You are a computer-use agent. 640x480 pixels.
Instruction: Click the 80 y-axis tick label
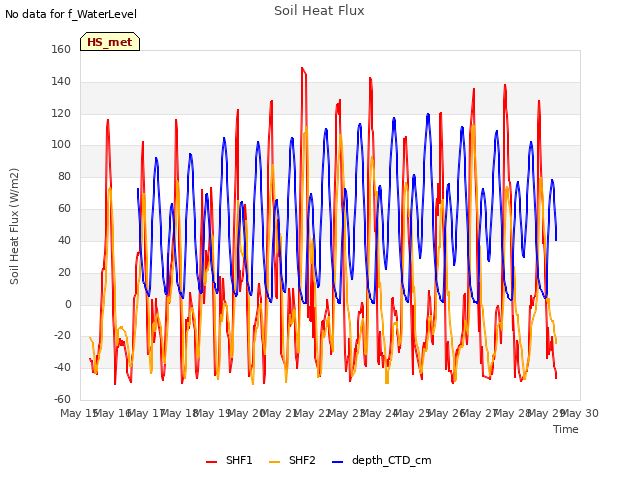[64, 176]
